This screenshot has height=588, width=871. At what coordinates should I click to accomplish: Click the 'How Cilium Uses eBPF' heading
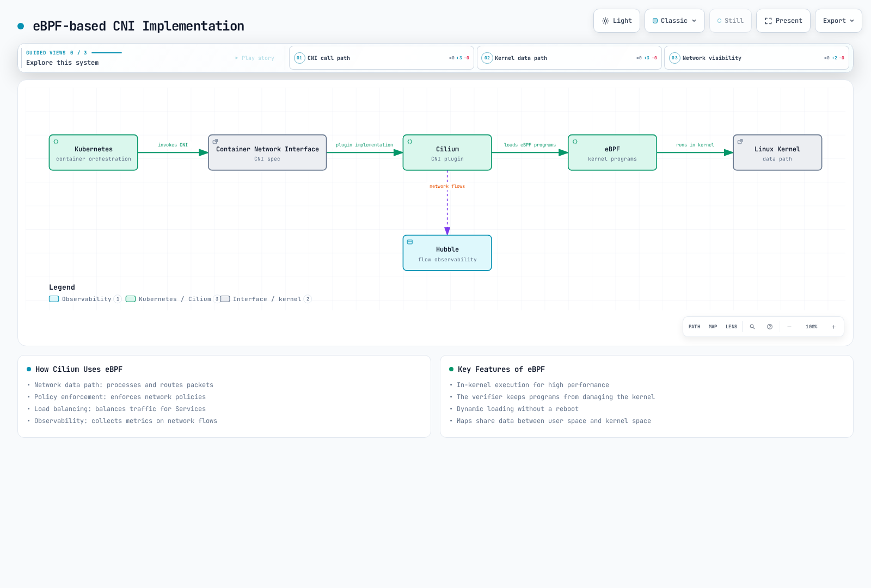(79, 369)
